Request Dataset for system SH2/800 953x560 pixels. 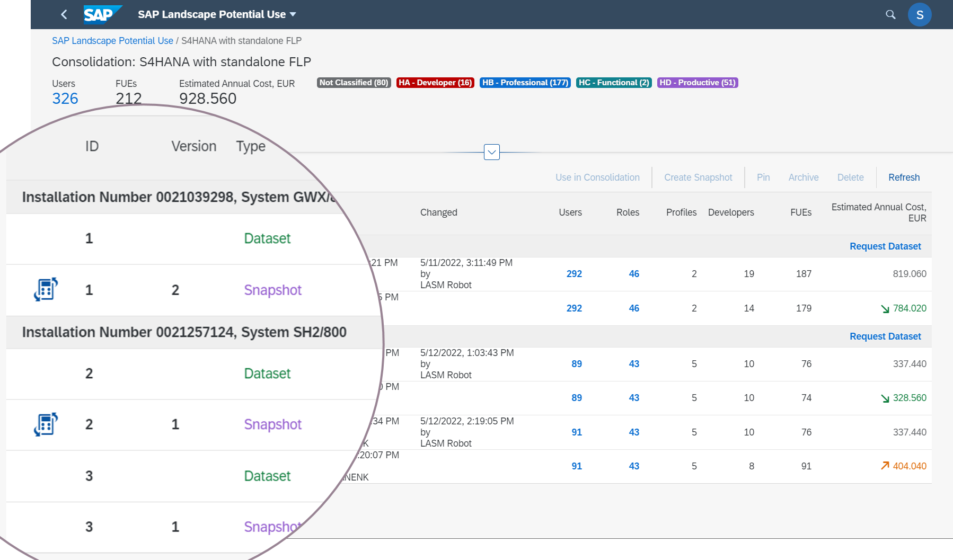885,336
